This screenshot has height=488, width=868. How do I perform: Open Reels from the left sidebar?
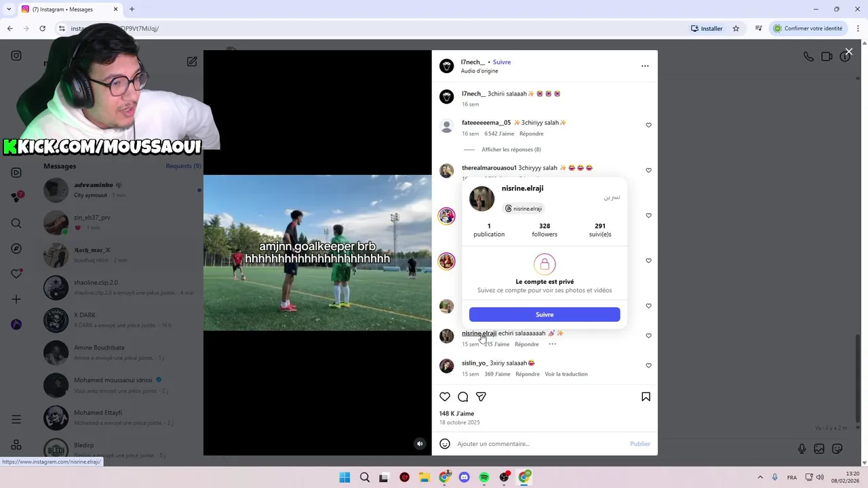click(16, 172)
